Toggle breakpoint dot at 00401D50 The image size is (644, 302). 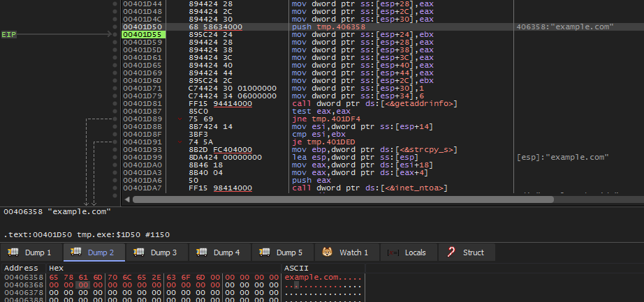(x=115, y=27)
